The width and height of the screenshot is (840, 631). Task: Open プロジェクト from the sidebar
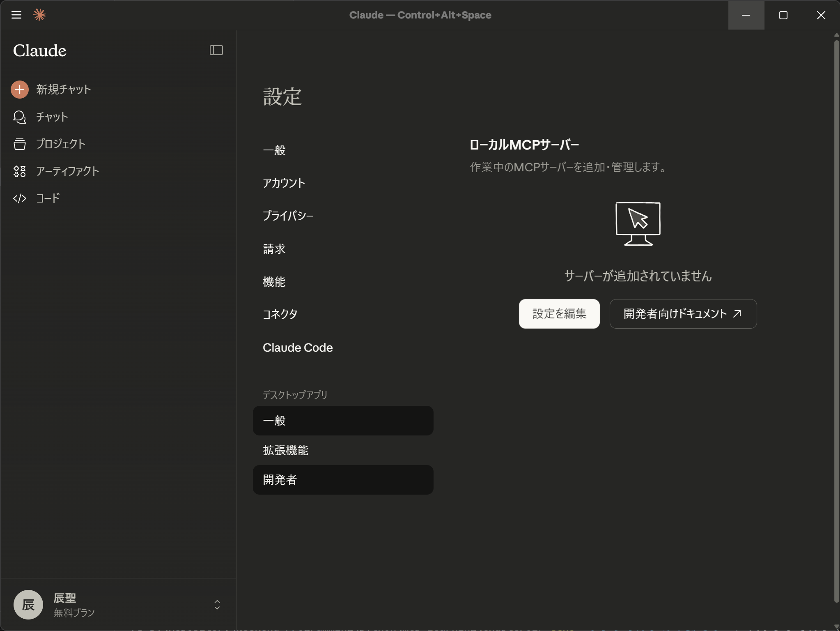coord(60,144)
